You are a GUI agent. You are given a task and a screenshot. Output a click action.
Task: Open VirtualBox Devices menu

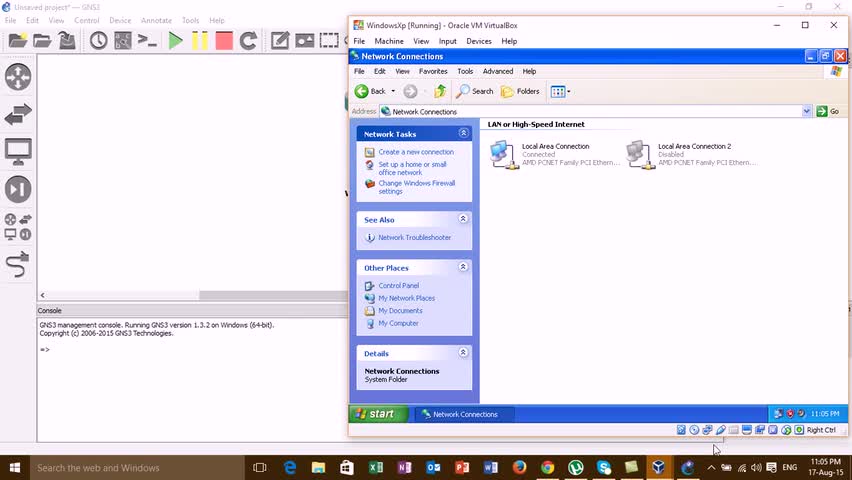click(x=479, y=41)
